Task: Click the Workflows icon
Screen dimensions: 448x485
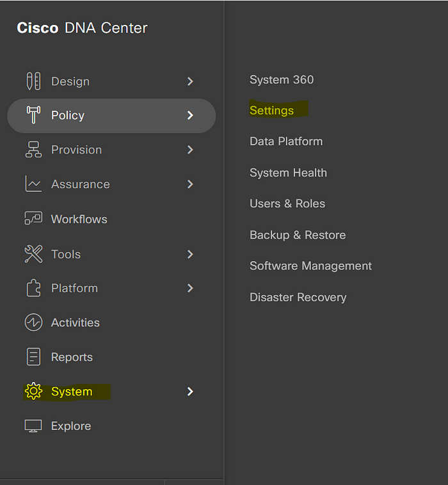Action: coord(33,218)
